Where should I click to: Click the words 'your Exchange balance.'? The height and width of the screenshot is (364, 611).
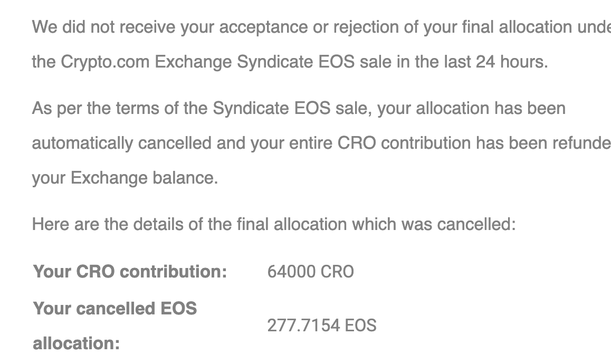click(x=125, y=178)
